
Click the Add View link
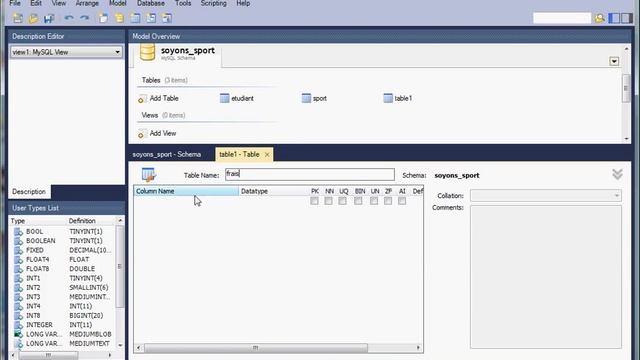click(163, 133)
